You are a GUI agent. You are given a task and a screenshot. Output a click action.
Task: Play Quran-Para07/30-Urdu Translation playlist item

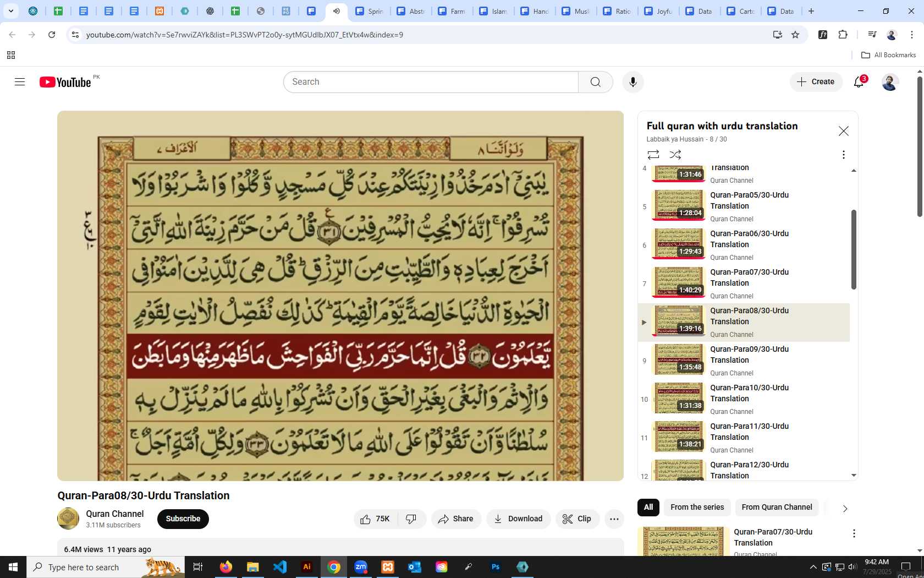pyautogui.click(x=744, y=284)
